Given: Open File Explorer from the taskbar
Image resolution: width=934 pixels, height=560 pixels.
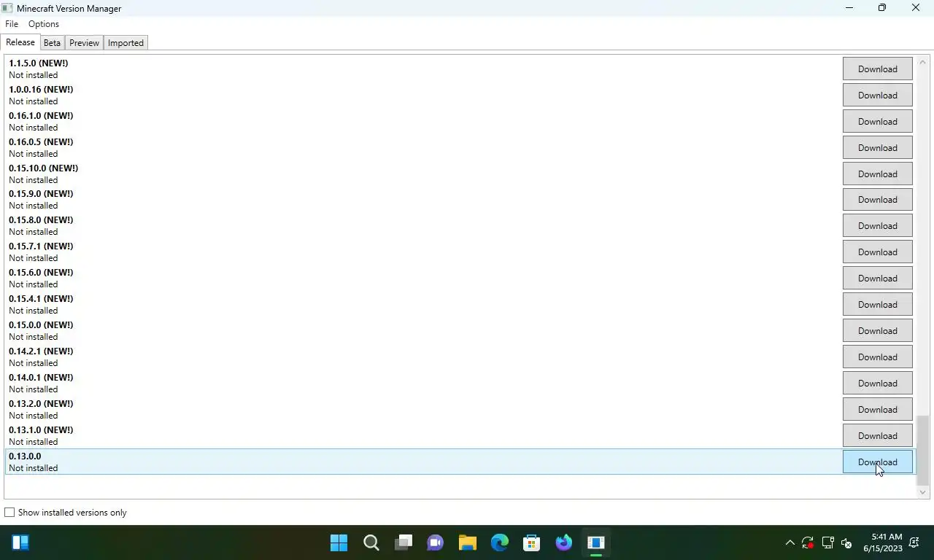Looking at the screenshot, I should click(468, 542).
